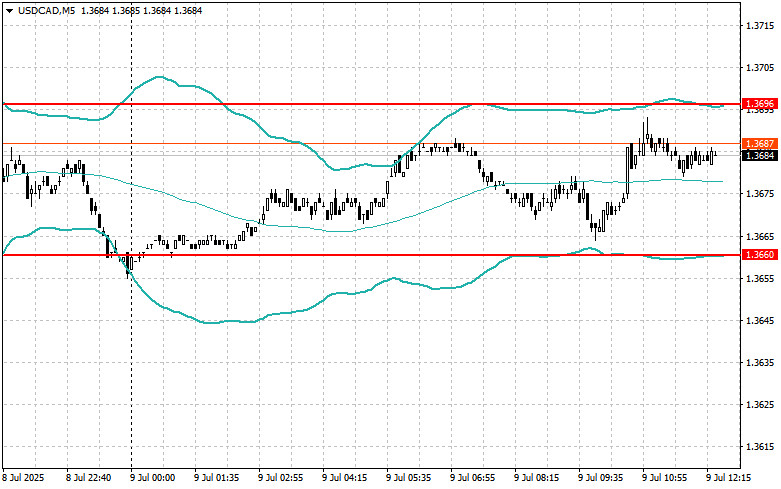Click the current price label 1.3684
Viewport: 781px width, 489px height.
click(x=760, y=156)
